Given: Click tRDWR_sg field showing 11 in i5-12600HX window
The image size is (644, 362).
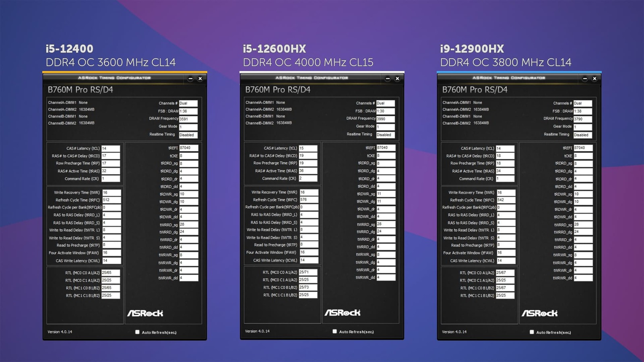Looking at the screenshot, I should pos(386,193).
